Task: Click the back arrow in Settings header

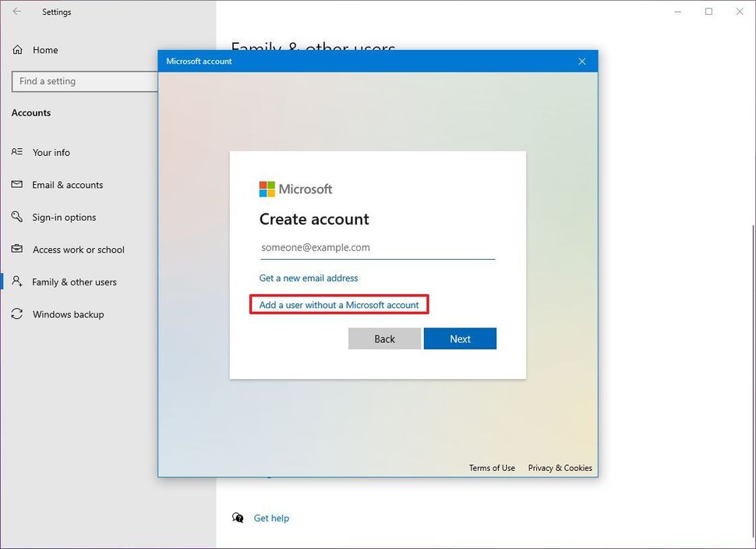Action: click(x=17, y=12)
